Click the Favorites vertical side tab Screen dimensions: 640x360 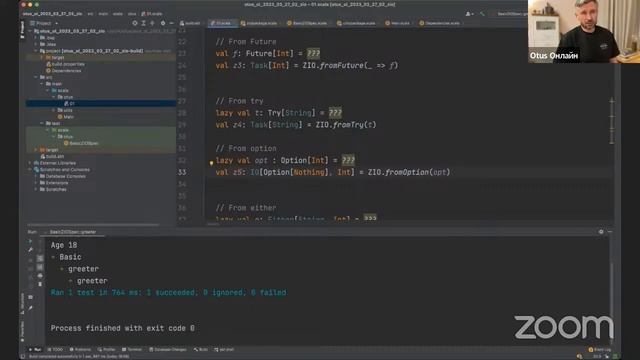pos(22,331)
